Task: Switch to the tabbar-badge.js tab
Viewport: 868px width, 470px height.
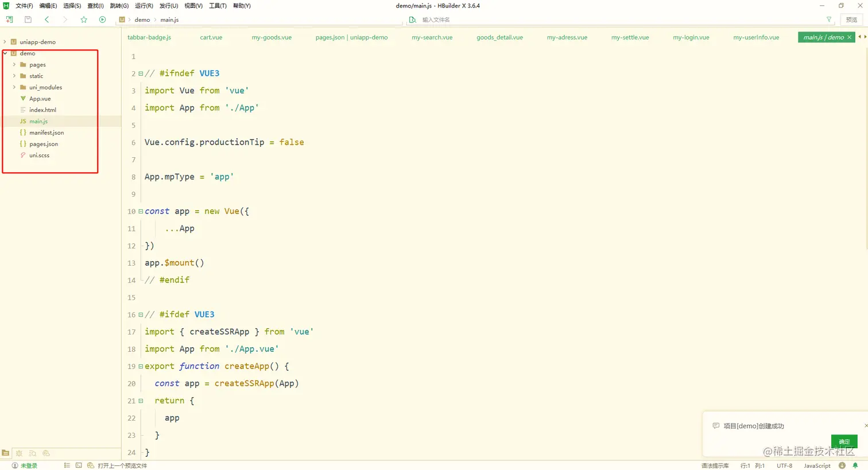Action: [x=149, y=37]
